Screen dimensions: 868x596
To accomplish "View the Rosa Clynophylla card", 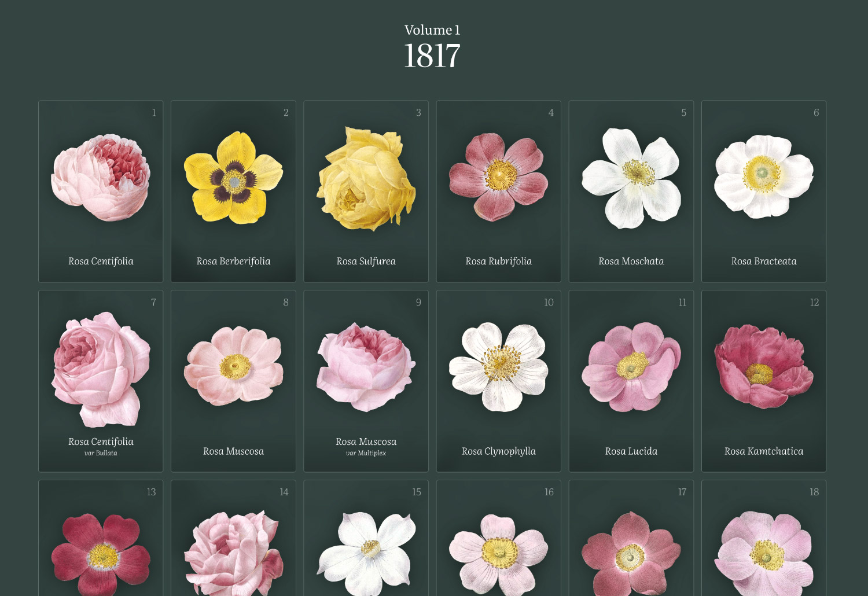I will click(498, 381).
